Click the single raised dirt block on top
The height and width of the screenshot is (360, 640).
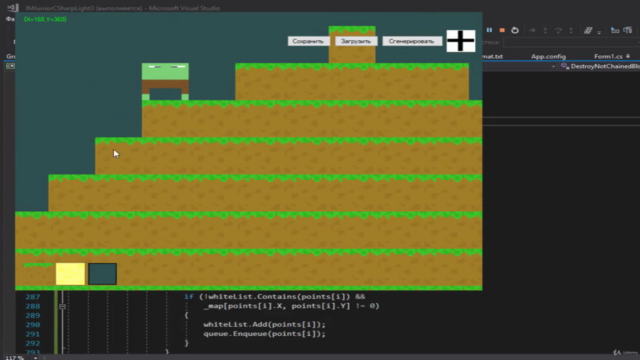tap(352, 45)
